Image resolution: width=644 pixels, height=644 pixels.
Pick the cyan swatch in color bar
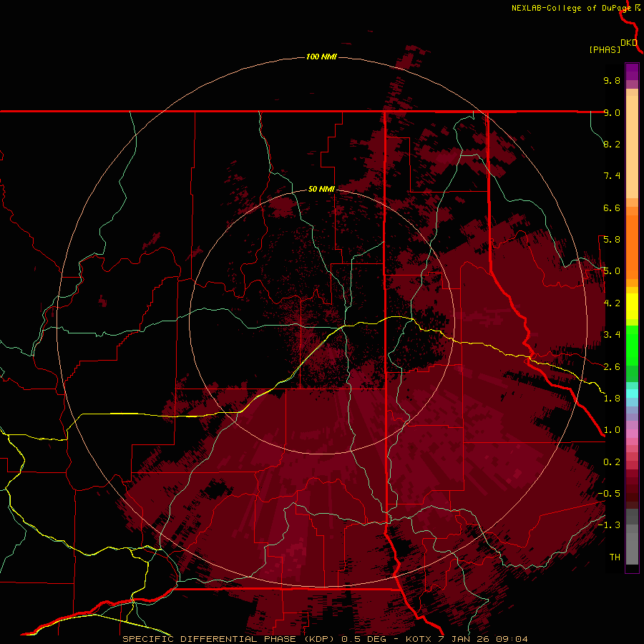click(632, 394)
